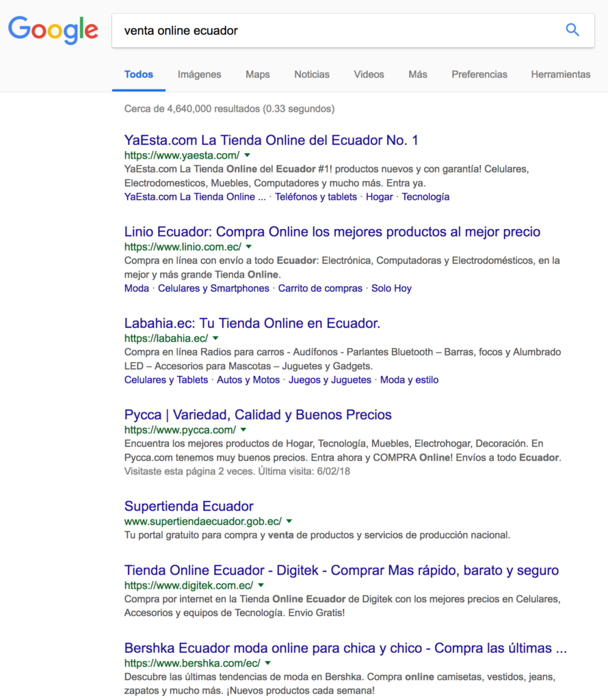The height and width of the screenshot is (700, 608).
Task: Open Linio sitelink 'Solo Hoy'
Action: [x=391, y=288]
